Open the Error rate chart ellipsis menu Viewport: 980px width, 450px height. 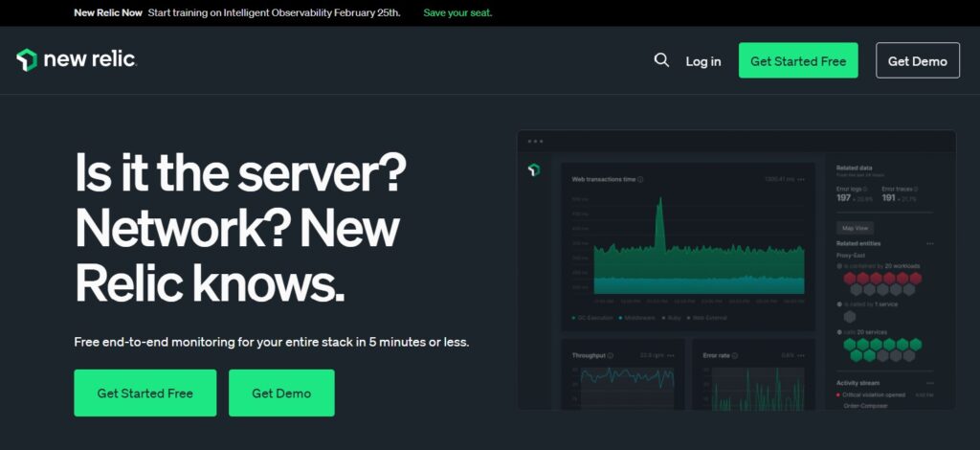point(801,355)
